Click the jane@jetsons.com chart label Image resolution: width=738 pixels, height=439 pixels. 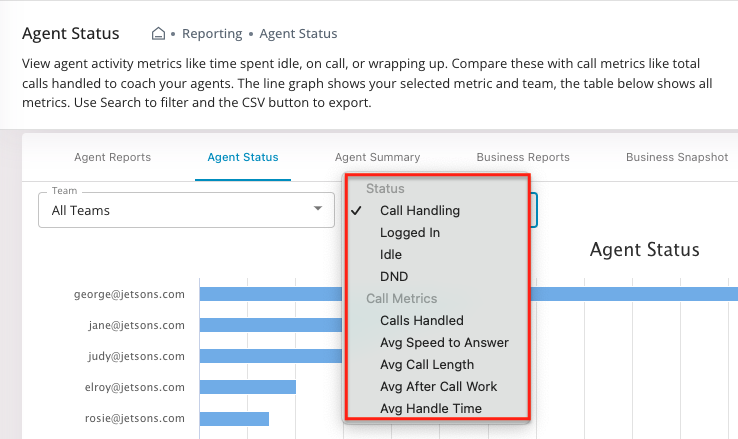(136, 326)
